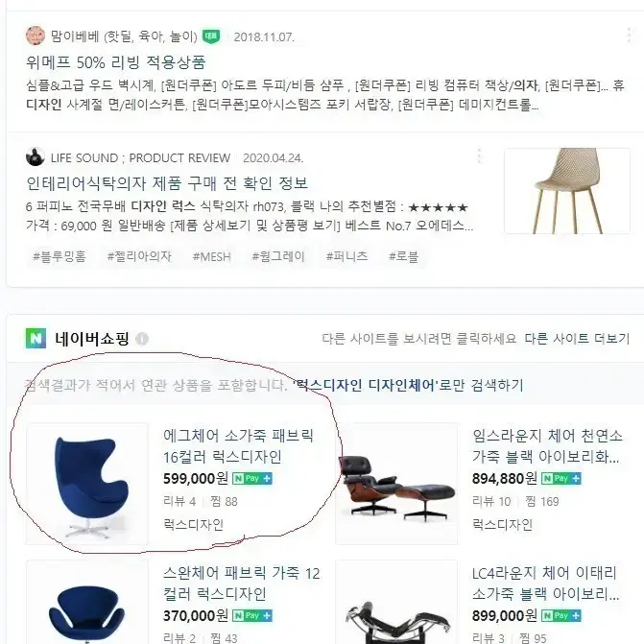
Task: Open the more-options dots on the 위메프 post
Action: click(629, 36)
